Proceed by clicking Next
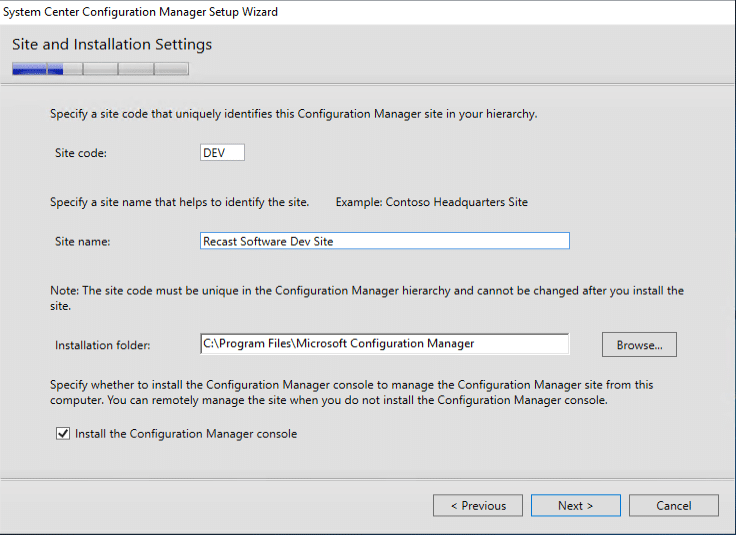 pyautogui.click(x=575, y=506)
